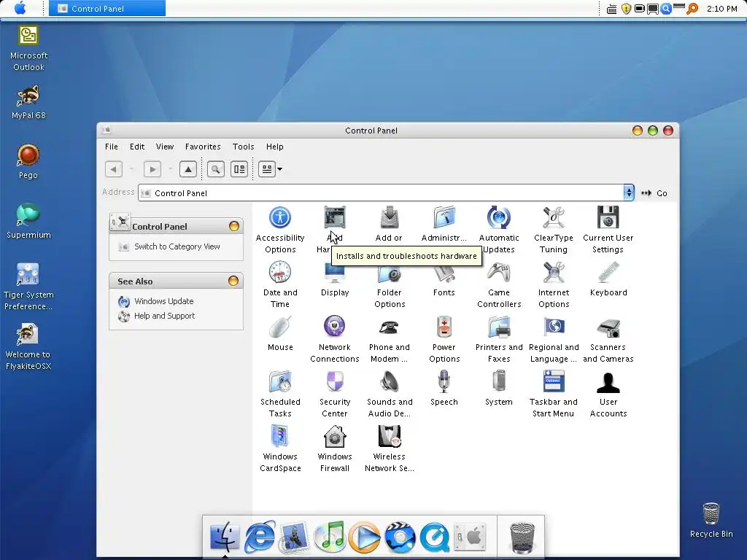
Task: Open the Help menu
Action: (x=275, y=147)
